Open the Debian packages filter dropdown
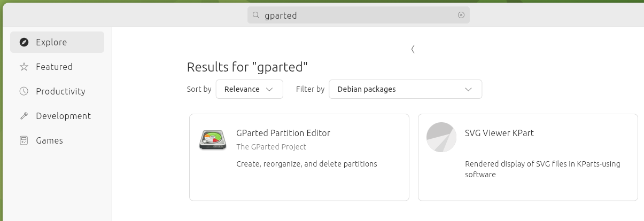This screenshot has width=644, height=221. [405, 89]
